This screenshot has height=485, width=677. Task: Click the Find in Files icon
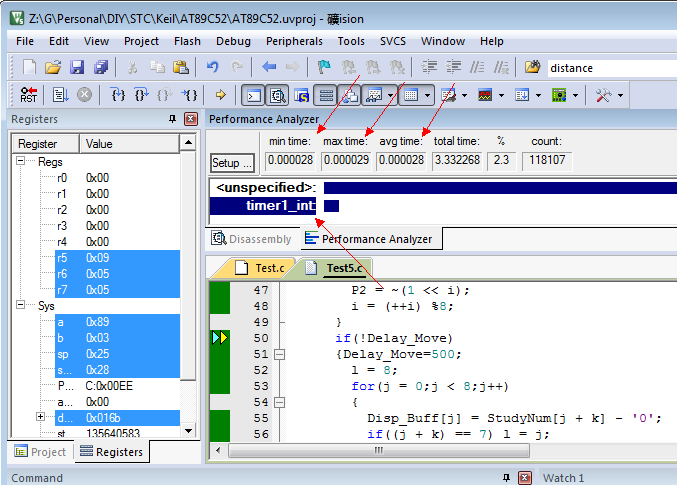(532, 67)
